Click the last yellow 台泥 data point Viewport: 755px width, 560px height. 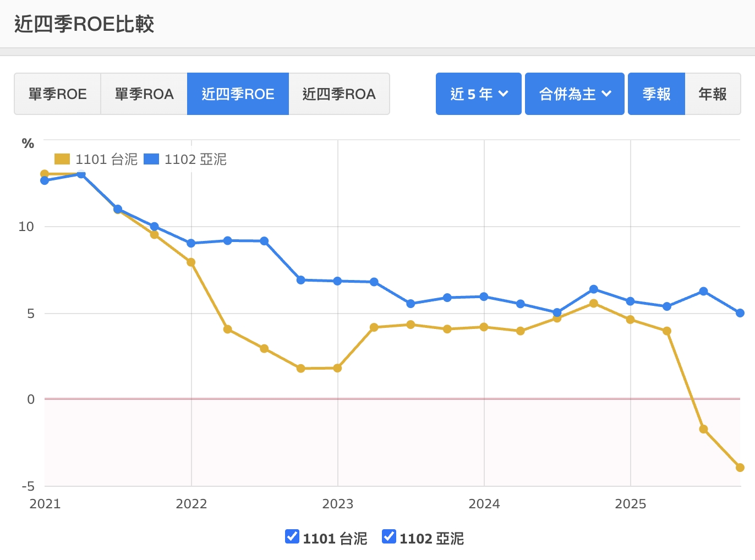[x=740, y=468]
